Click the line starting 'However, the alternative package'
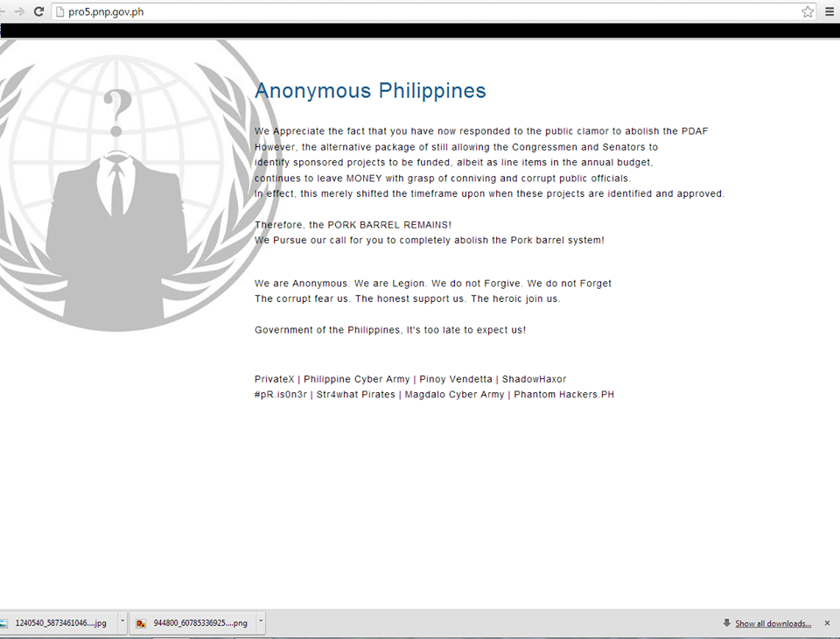 tap(456, 147)
